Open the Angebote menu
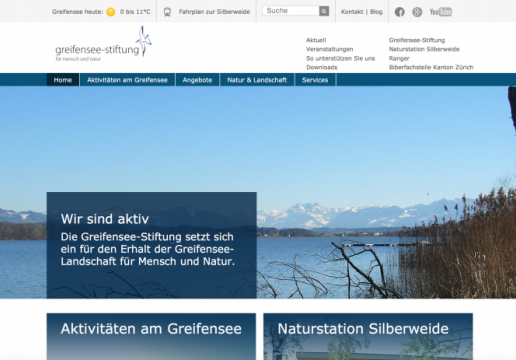Screen dimensions: 516x360 (x=197, y=80)
